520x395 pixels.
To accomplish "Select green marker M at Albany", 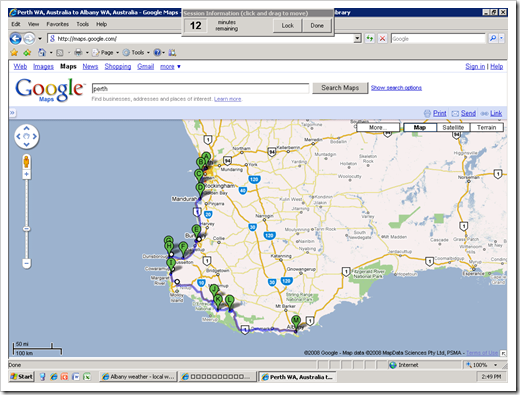I will (x=296, y=322).
